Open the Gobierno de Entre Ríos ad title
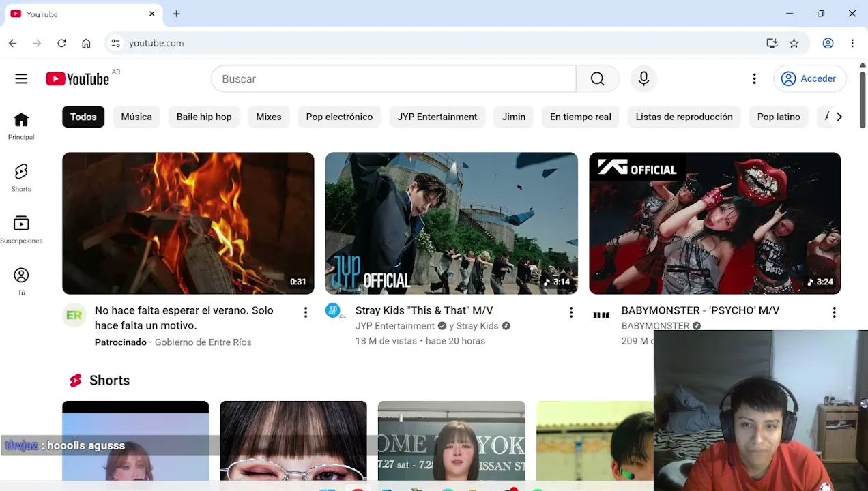 click(184, 318)
